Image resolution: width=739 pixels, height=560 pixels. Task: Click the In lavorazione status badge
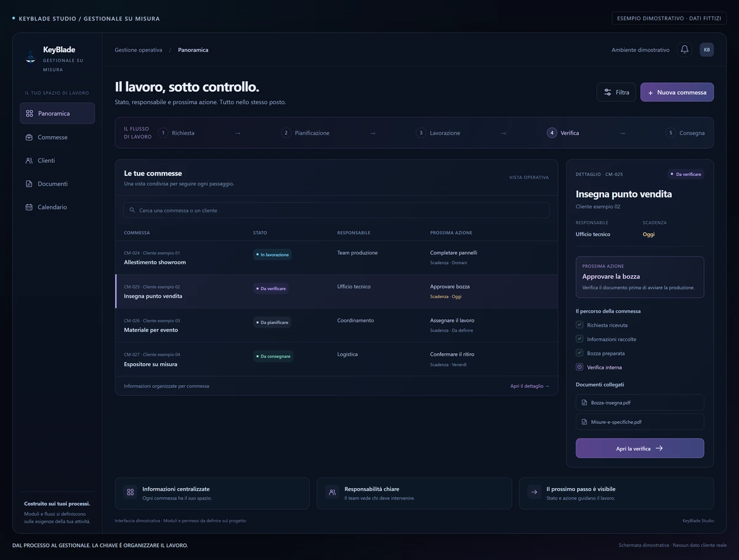coord(272,254)
